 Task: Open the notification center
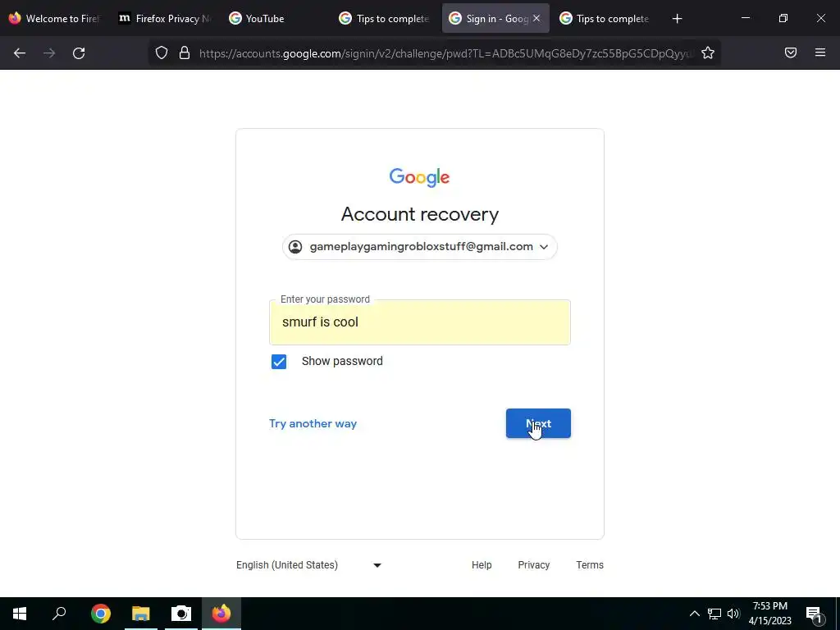click(x=814, y=614)
